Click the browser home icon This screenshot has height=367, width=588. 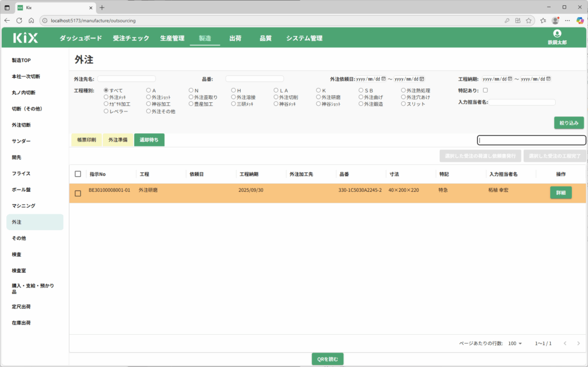point(31,20)
